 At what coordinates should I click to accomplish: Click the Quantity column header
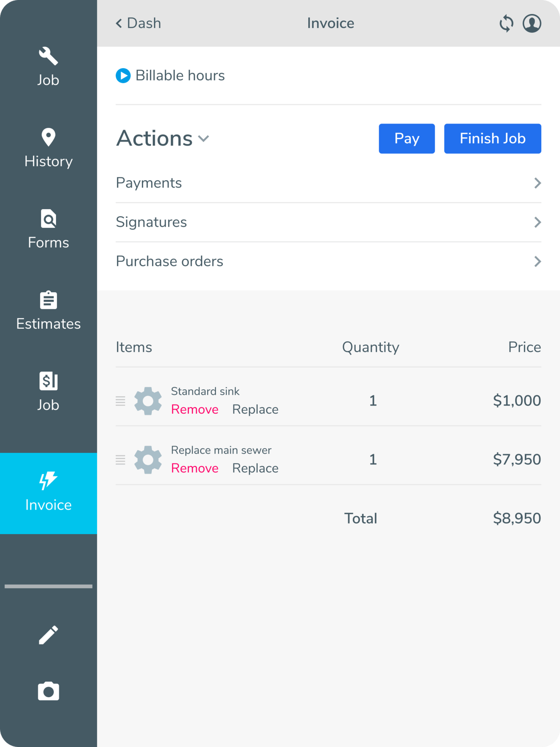(370, 347)
